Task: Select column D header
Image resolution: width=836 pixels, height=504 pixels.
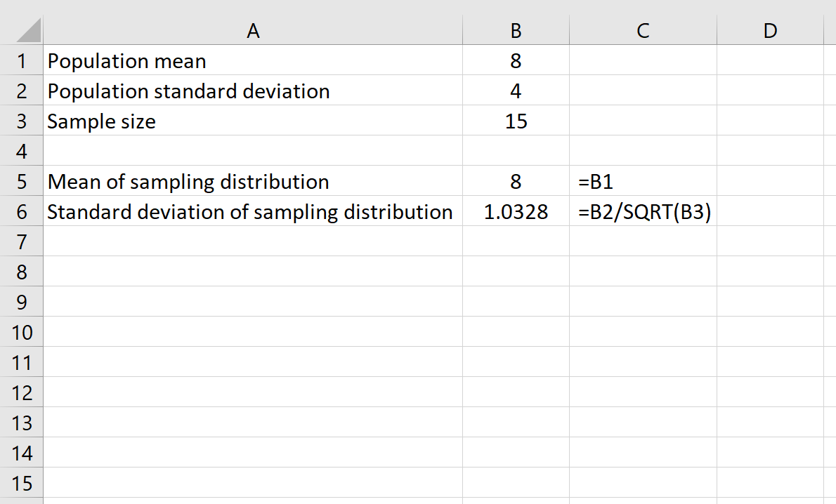Action: pyautogui.click(x=770, y=30)
